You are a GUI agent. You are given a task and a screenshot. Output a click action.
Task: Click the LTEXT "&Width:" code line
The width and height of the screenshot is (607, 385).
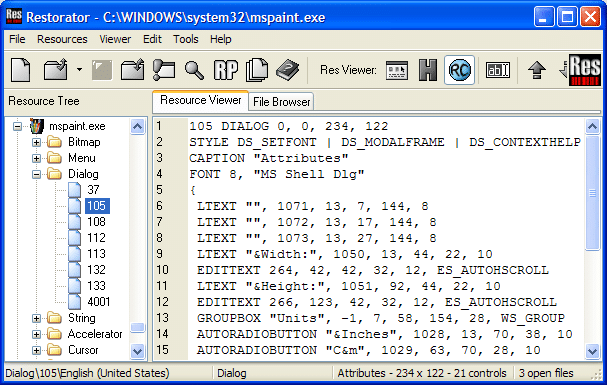[x=345, y=254]
